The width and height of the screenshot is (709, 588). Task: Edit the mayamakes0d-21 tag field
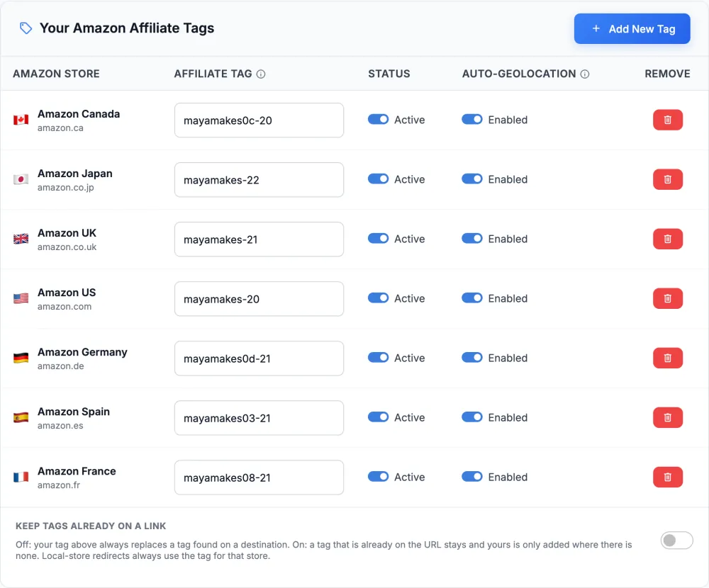[259, 358]
